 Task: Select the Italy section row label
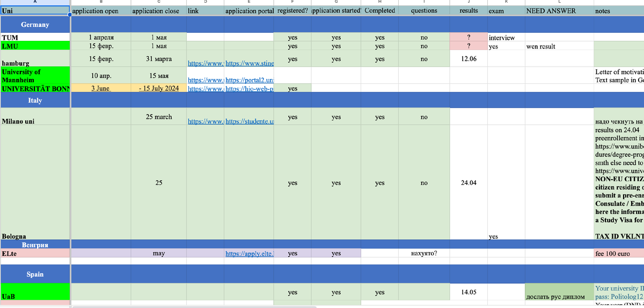pyautogui.click(x=35, y=101)
